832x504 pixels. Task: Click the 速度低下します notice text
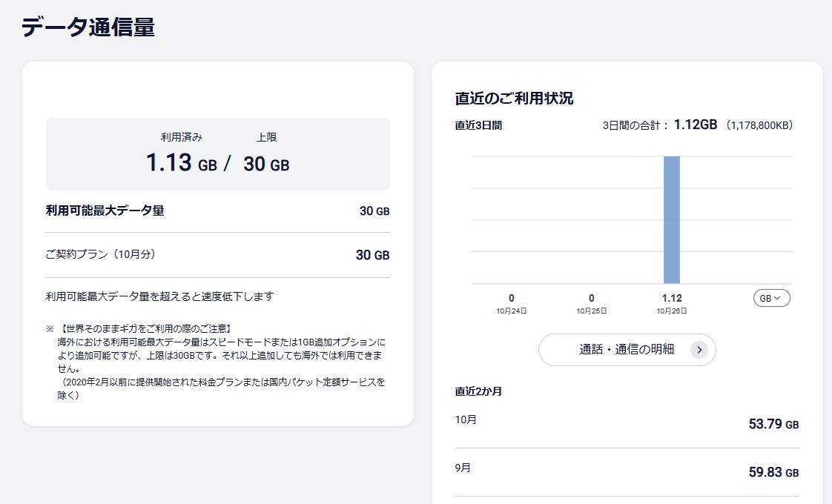pos(159,296)
